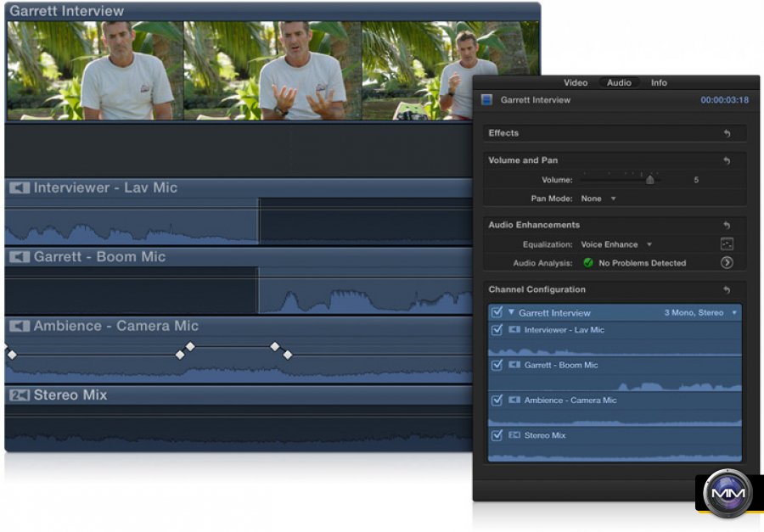Select the first keyframe on Ambience volume line
The height and width of the screenshot is (532, 764).
[12, 356]
